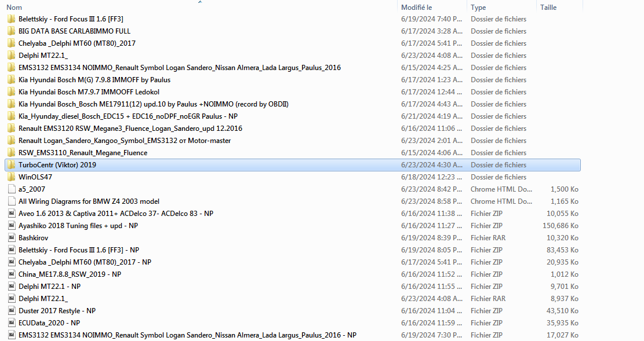The width and height of the screenshot is (644, 341).
Task: Click the 'Fichier RAR' type of Bashkirov
Action: (x=488, y=238)
